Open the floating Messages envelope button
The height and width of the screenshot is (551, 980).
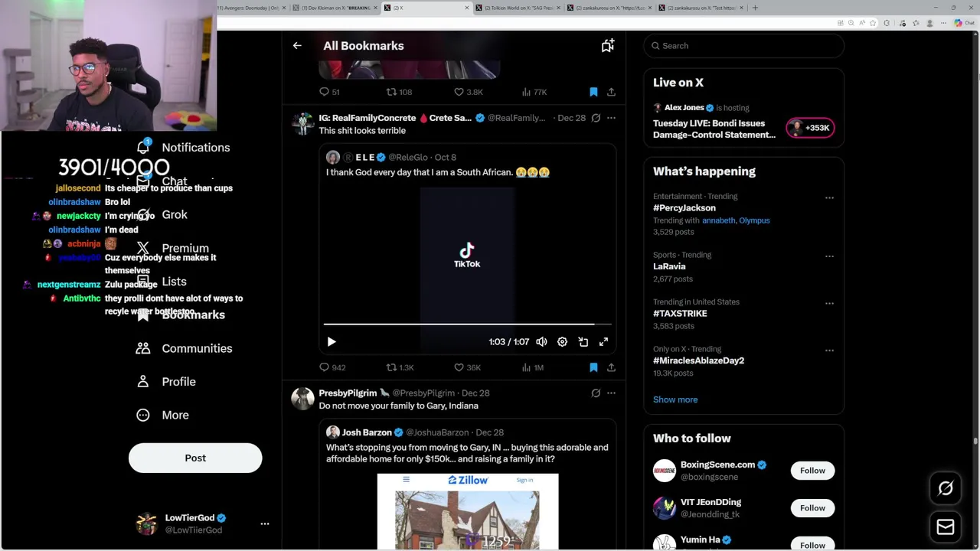click(946, 527)
